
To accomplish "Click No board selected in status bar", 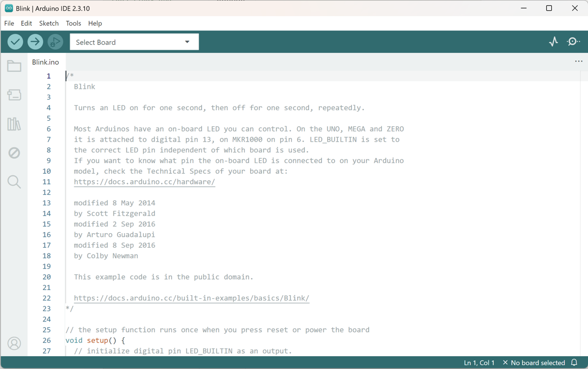I will pyautogui.click(x=533, y=363).
